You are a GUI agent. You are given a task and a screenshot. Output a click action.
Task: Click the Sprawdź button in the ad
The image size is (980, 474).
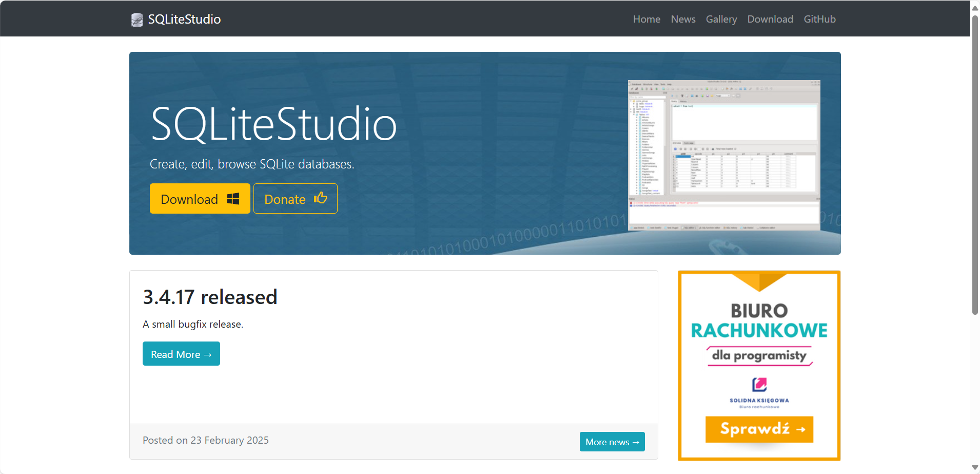759,429
